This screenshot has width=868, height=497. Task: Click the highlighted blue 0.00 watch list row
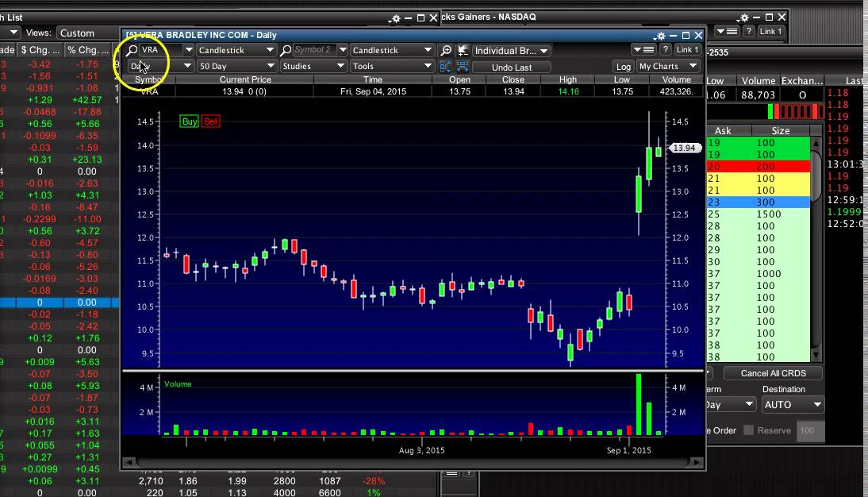coord(60,302)
